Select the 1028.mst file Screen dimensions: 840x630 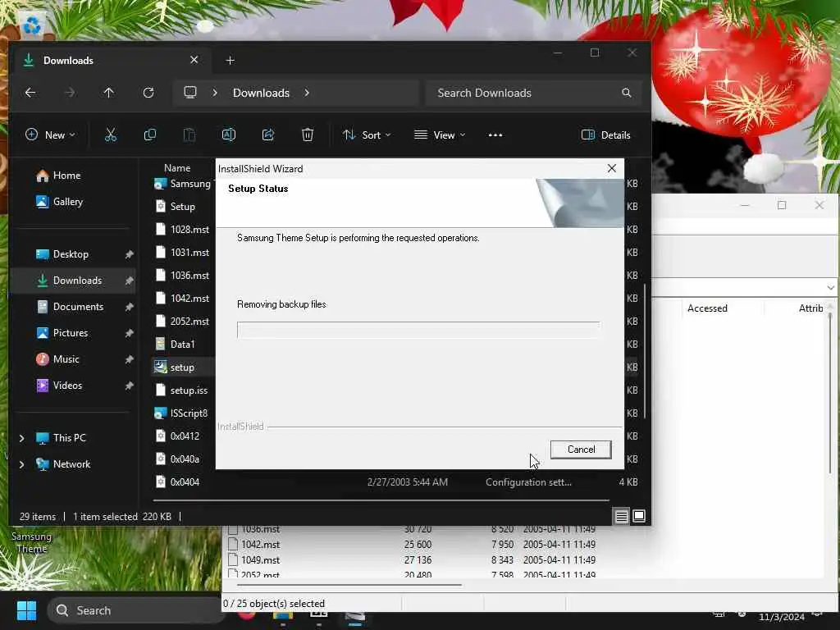[182, 230]
